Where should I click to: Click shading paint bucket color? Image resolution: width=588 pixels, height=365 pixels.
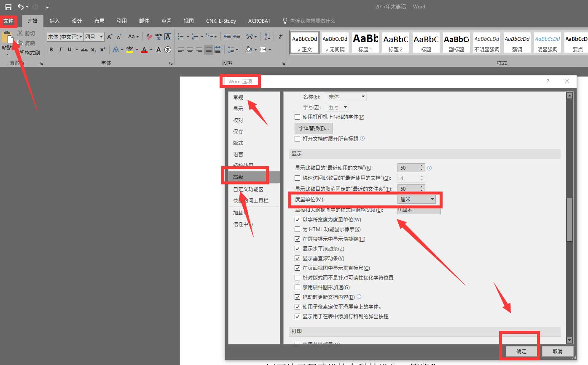[249, 50]
